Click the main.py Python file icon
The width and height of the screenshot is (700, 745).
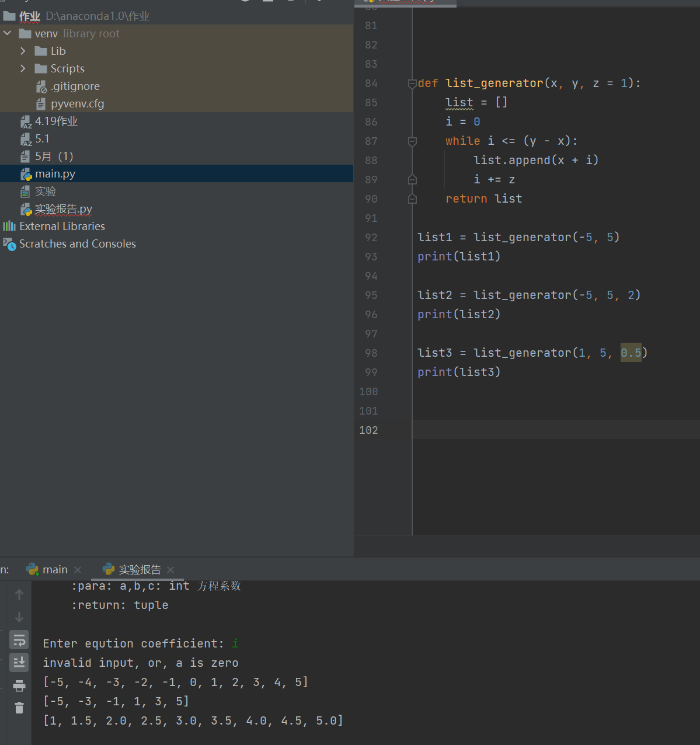(x=26, y=174)
